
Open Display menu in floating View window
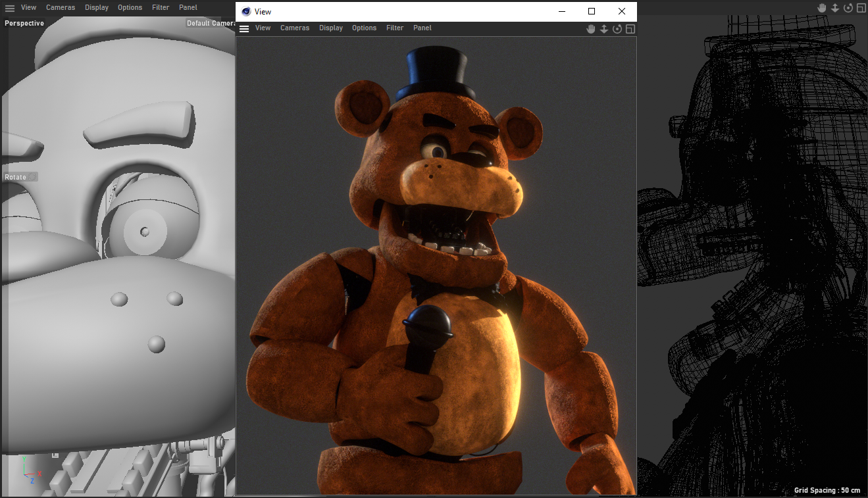(x=331, y=28)
